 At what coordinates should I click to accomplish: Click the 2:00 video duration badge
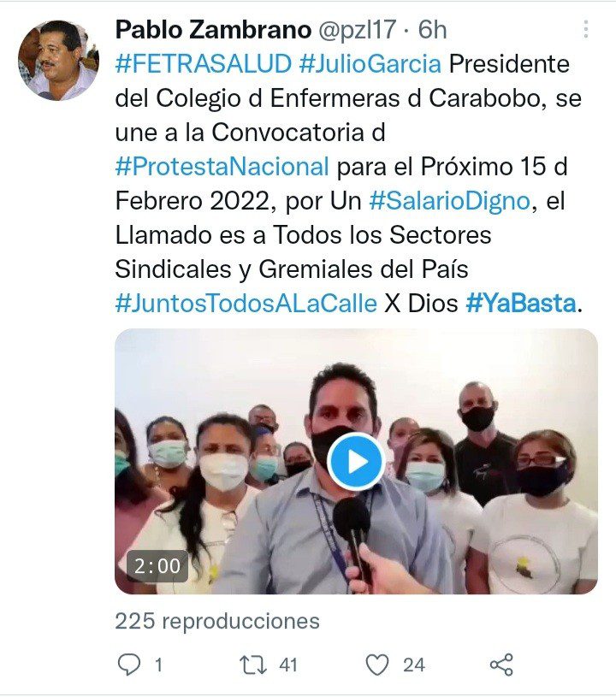(x=157, y=566)
